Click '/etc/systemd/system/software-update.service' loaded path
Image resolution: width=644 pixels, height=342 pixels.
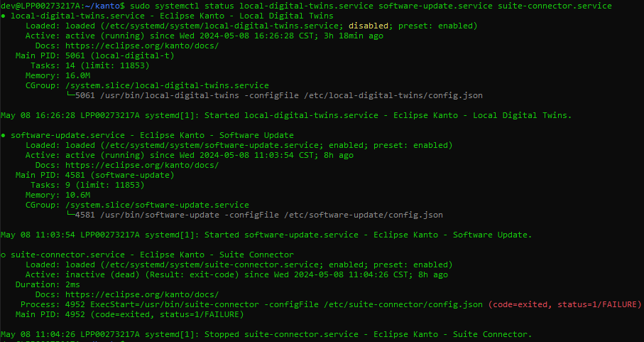[212, 145]
